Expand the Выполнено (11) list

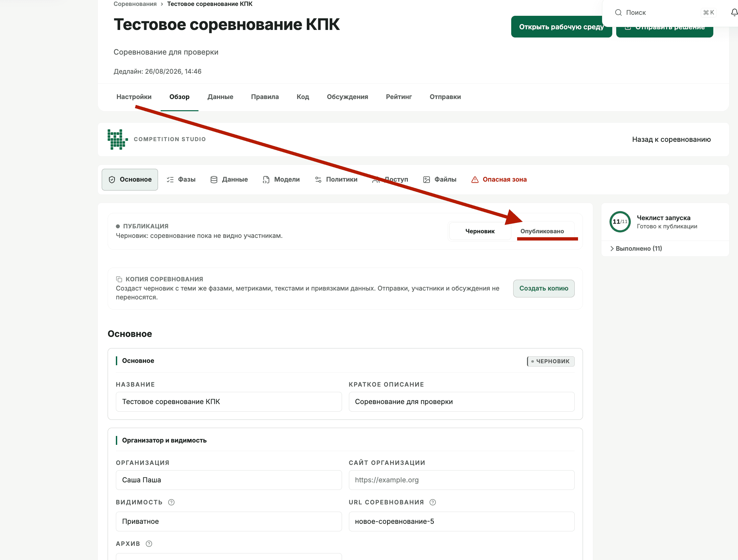coord(636,248)
